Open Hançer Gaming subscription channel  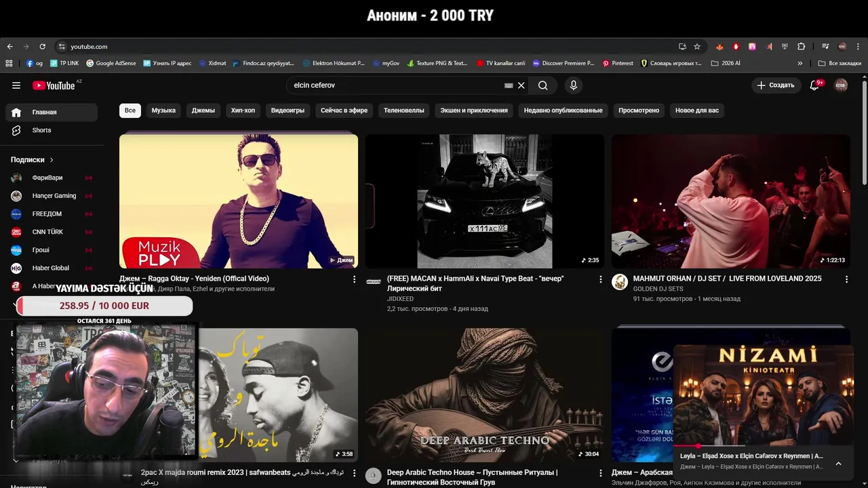[x=52, y=196]
